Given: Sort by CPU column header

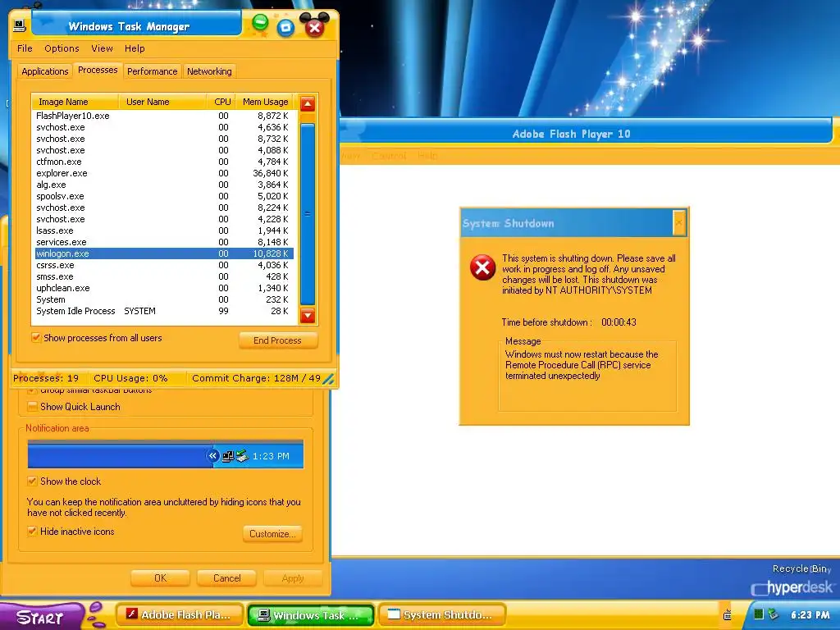Looking at the screenshot, I should pos(221,102).
